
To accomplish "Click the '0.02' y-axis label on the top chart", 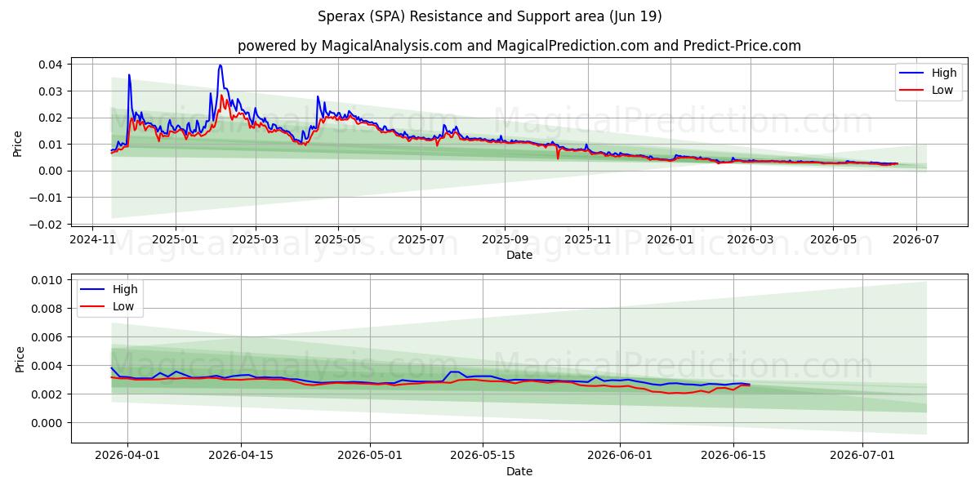I will click(50, 118).
